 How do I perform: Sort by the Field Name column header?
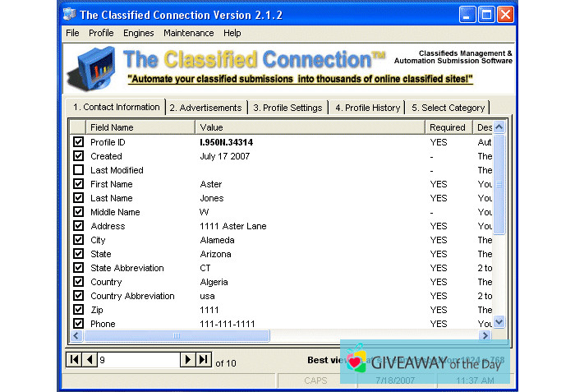click(140, 127)
